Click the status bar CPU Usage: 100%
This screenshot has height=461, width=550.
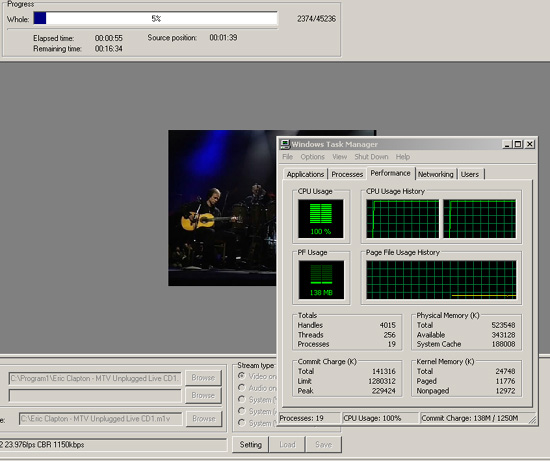[380, 418]
